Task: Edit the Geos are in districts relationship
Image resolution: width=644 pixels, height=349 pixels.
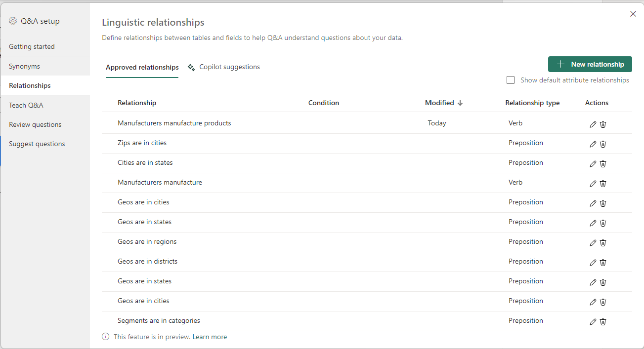Action: click(x=593, y=263)
